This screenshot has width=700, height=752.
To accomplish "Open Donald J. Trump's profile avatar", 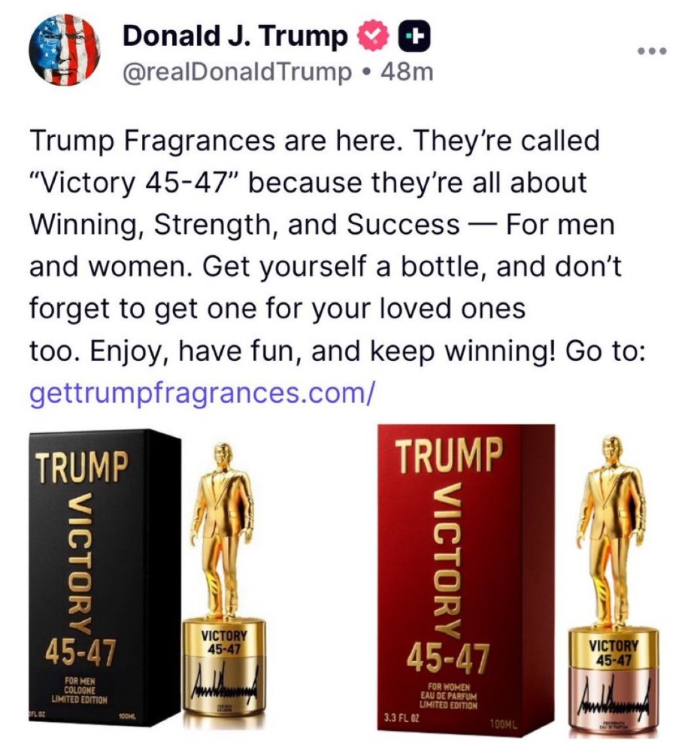I will coord(65,50).
